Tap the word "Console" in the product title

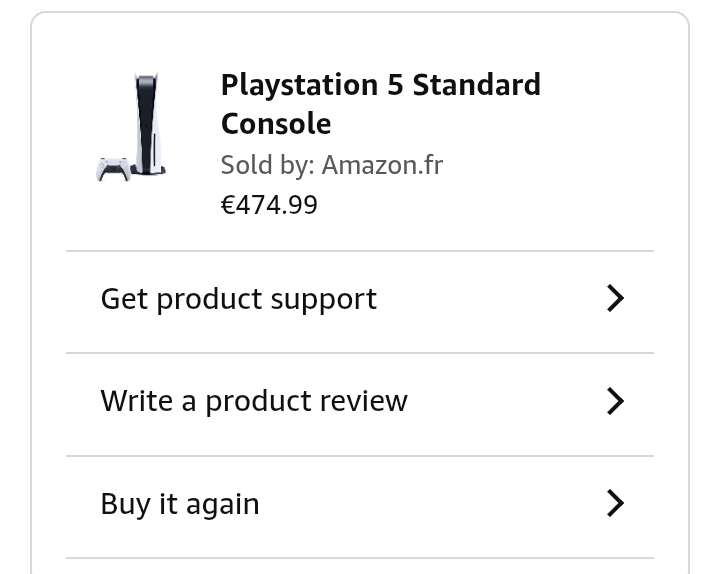tap(275, 124)
